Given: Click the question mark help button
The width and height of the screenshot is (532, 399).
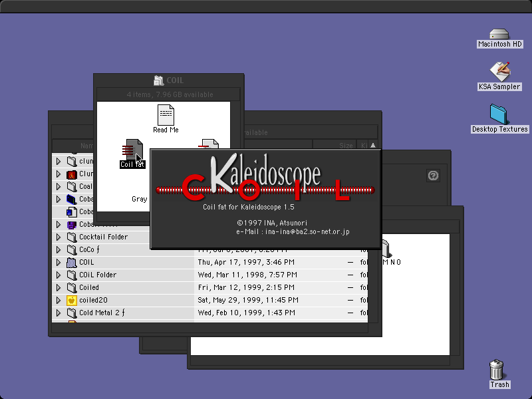Looking at the screenshot, I should (433, 176).
